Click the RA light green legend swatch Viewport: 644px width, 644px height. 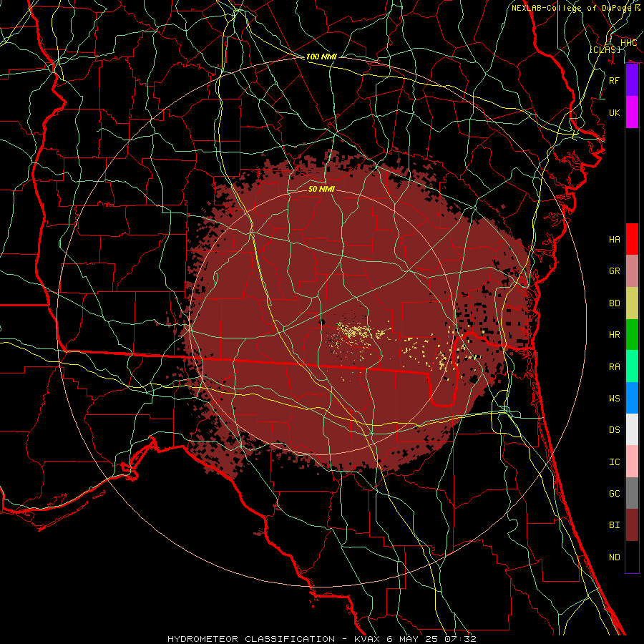pyautogui.click(x=632, y=366)
